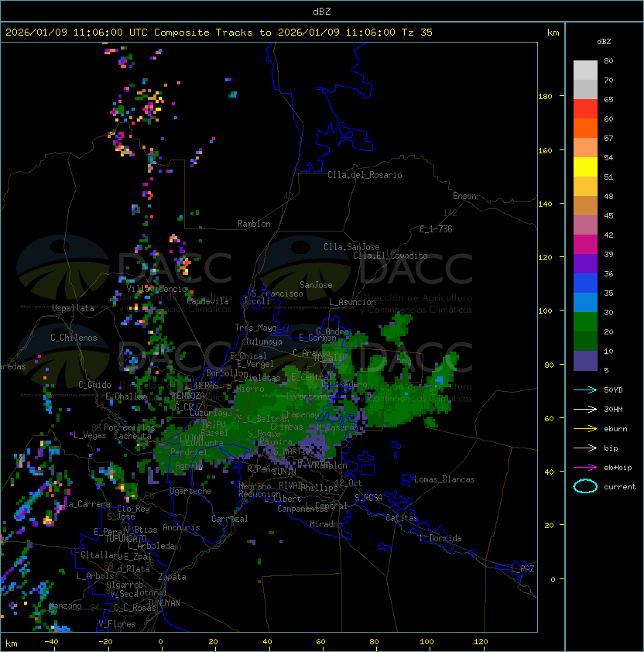The image size is (644, 652).
Task: Click the 'Manzano' map label
Action: pyautogui.click(x=65, y=606)
